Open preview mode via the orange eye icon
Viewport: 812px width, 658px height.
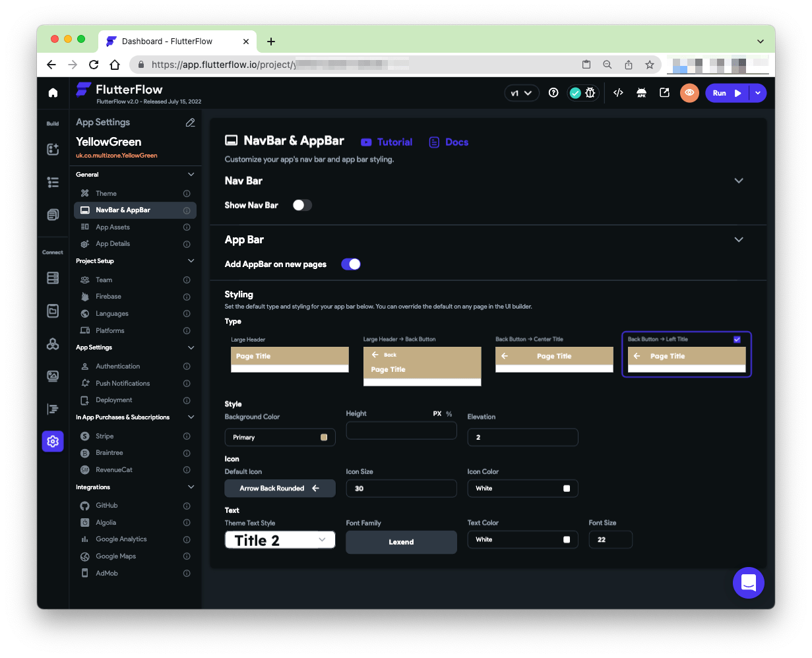click(x=689, y=93)
